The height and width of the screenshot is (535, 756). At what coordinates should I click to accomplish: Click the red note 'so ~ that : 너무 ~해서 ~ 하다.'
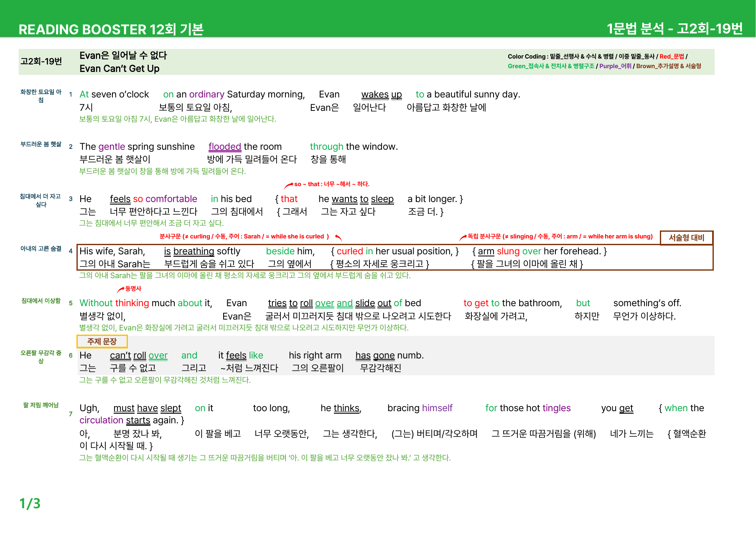coord(332,184)
